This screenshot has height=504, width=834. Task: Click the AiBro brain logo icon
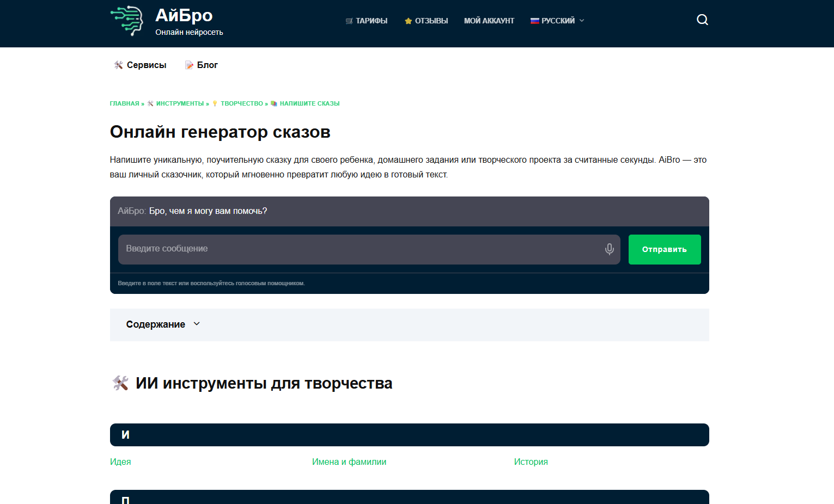[x=127, y=21]
